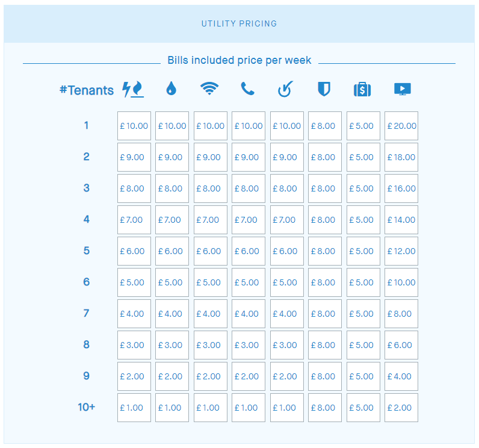Click the #Tenants column label
479x448 pixels.
point(87,90)
